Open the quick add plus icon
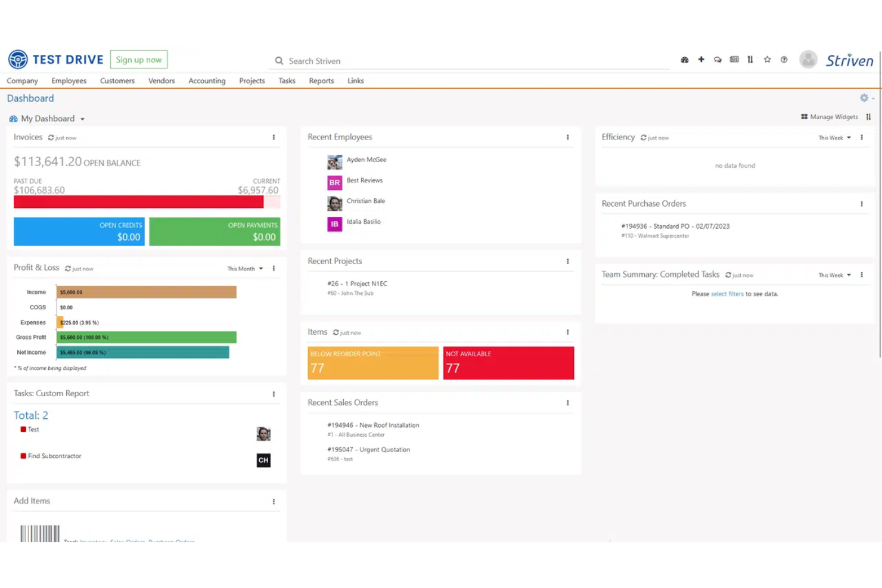 [701, 60]
